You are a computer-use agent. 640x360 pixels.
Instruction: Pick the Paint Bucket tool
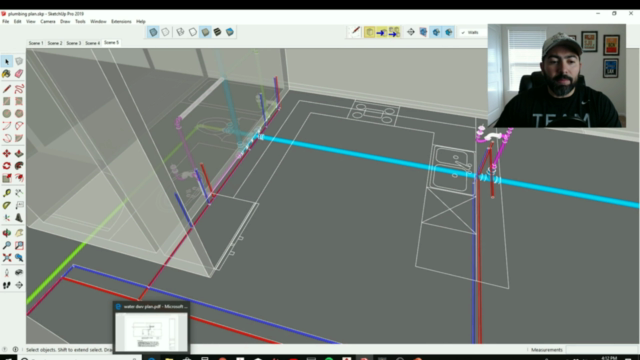[x=7, y=74]
